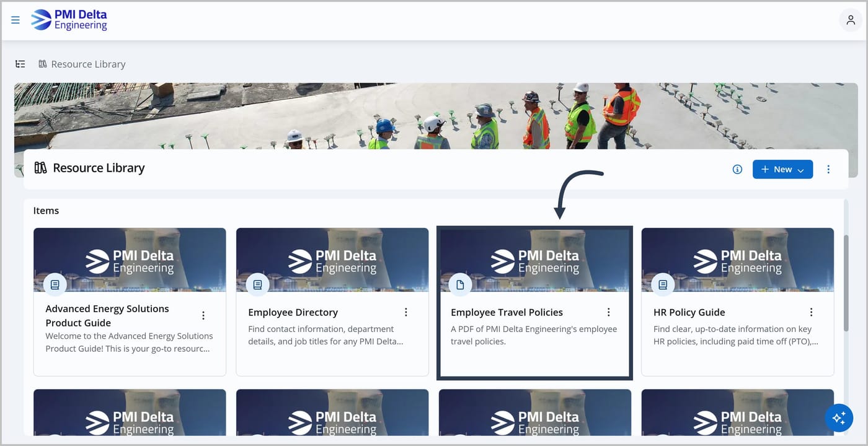
Task: Click the books icon beside Resource Library title
Action: pyautogui.click(x=41, y=168)
